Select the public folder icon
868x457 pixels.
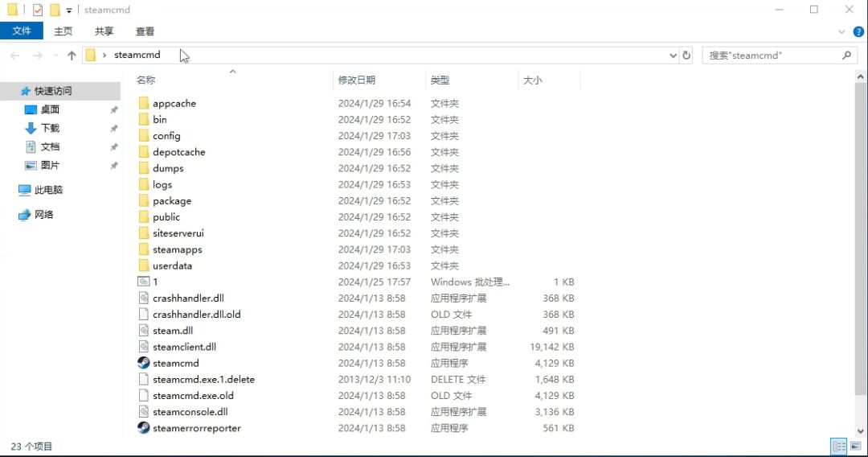(144, 216)
